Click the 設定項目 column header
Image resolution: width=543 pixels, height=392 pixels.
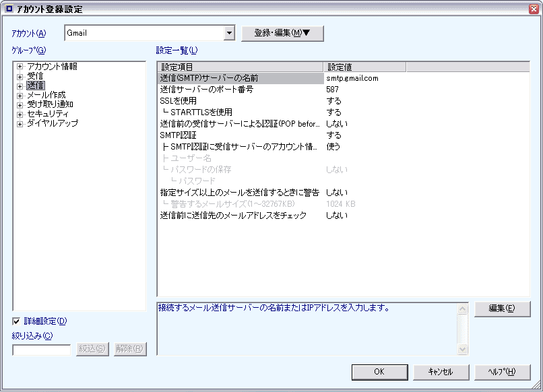point(240,67)
